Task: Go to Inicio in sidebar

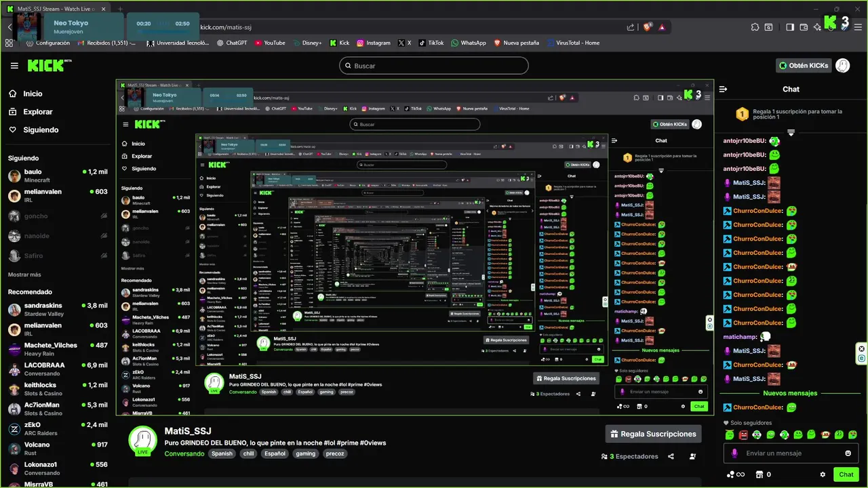Action: pos(33,94)
